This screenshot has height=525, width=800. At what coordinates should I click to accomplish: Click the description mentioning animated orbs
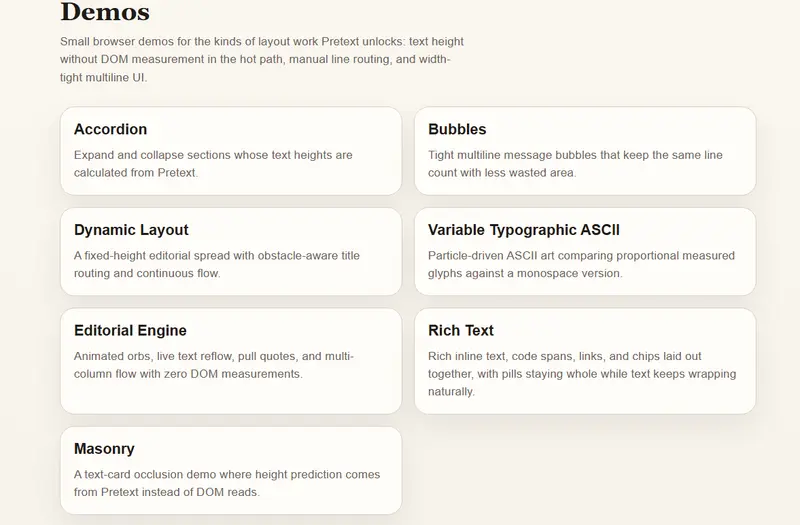pyautogui.click(x=214, y=365)
